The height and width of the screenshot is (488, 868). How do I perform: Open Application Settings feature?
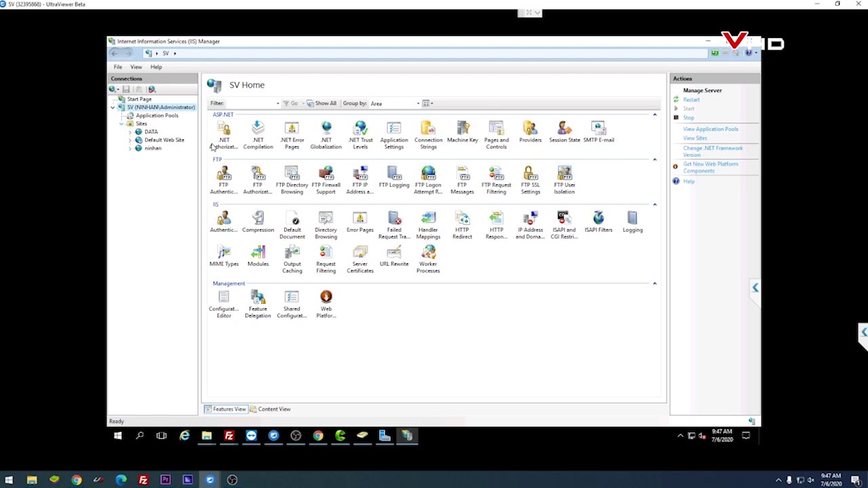pos(394,135)
